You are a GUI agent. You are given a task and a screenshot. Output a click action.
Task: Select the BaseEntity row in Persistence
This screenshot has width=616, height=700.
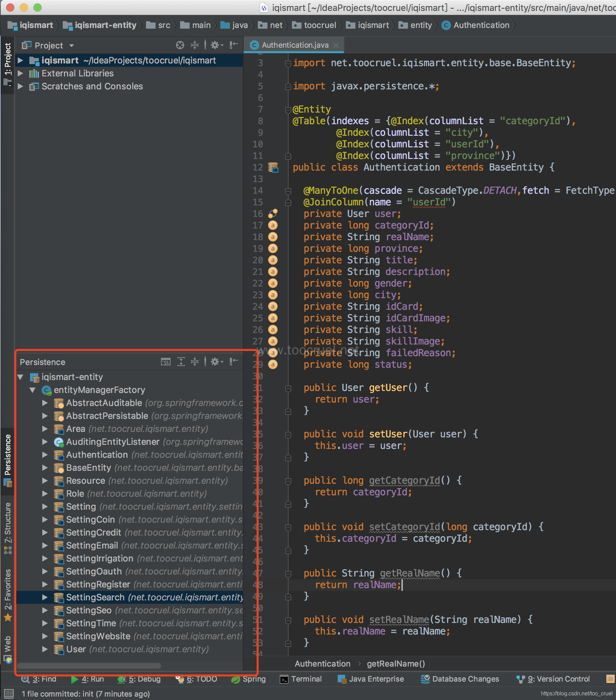[129, 468]
